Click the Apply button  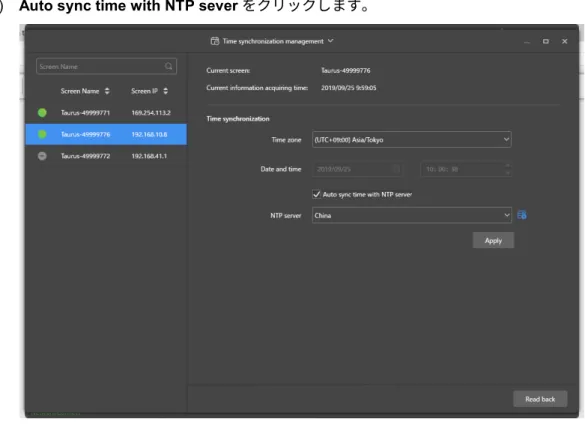[493, 240]
